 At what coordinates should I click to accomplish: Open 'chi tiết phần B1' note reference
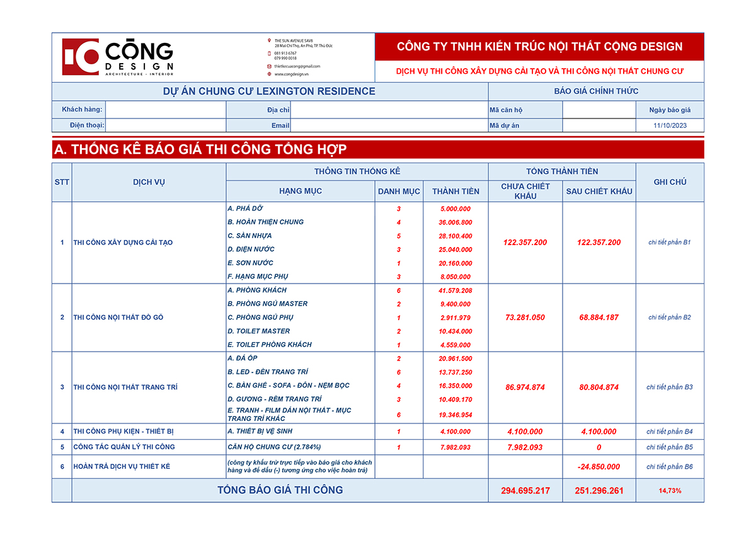[670, 242]
